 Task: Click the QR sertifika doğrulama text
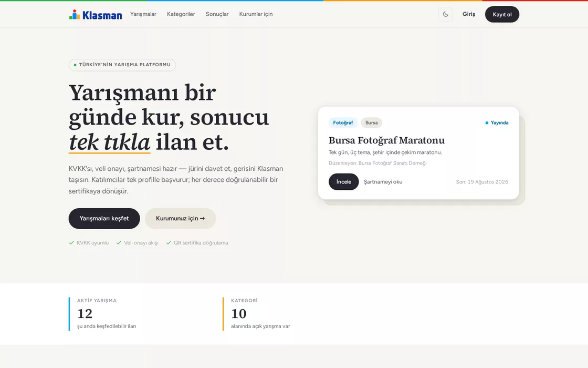[201, 243]
